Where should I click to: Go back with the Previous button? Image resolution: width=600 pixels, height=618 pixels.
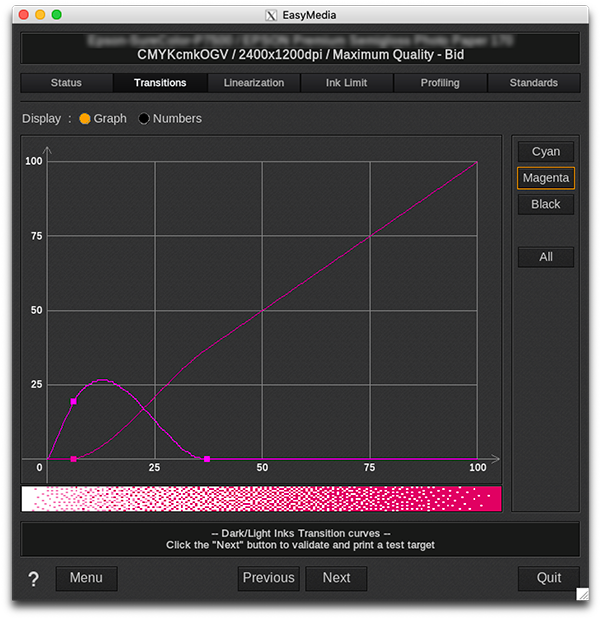[268, 578]
